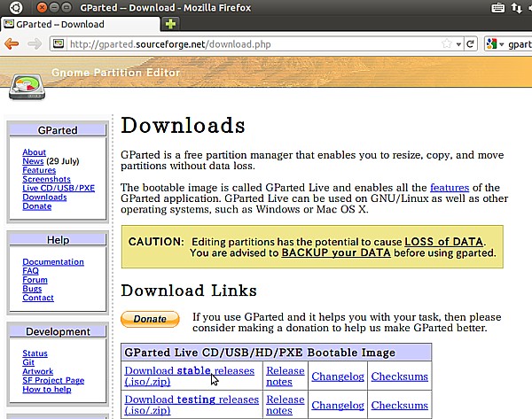Open the About link in sidebar
The image size is (532, 419).
[x=34, y=152]
